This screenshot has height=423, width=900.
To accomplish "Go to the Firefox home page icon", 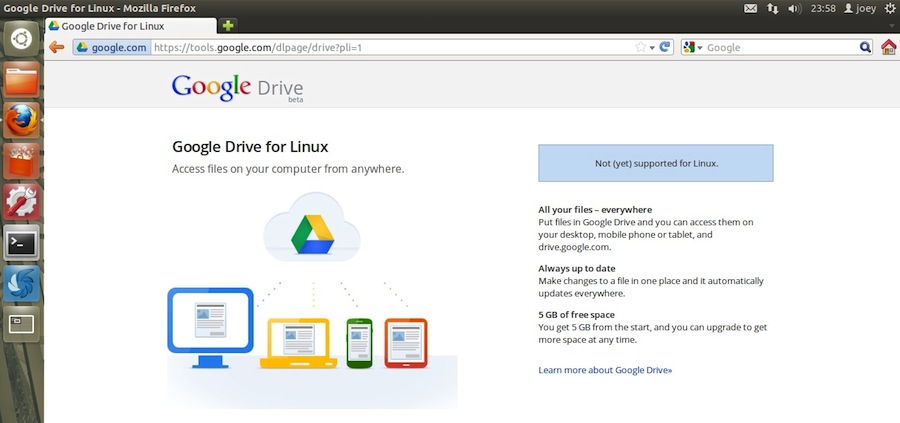I will click(889, 47).
